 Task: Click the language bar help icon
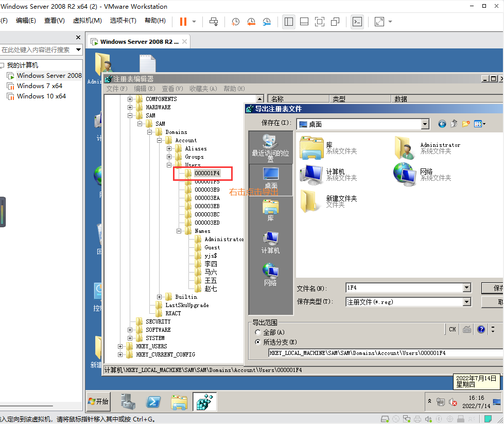pyautogui.click(x=481, y=329)
